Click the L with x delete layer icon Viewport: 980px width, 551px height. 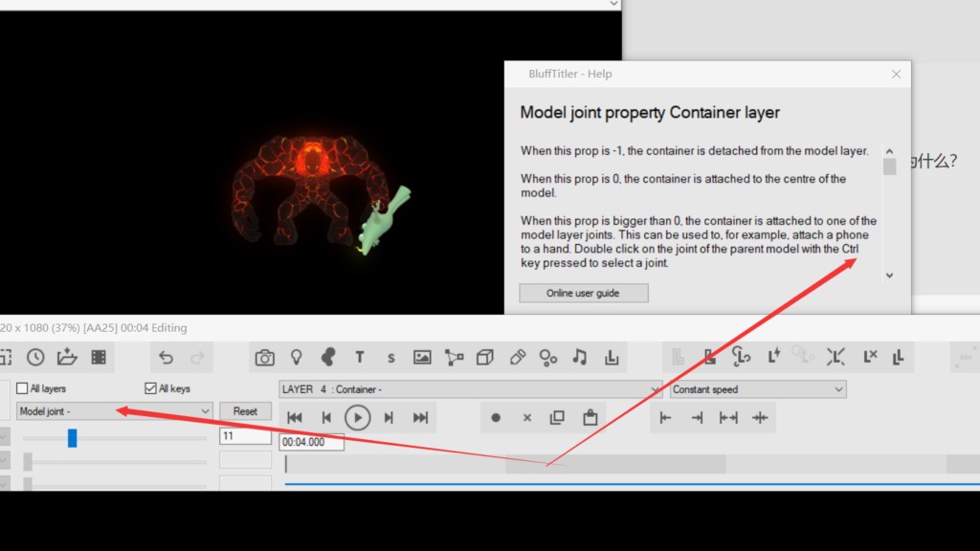point(870,358)
